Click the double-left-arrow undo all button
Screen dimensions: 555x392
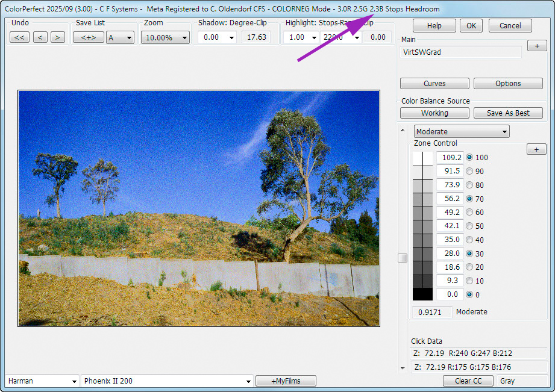point(19,37)
